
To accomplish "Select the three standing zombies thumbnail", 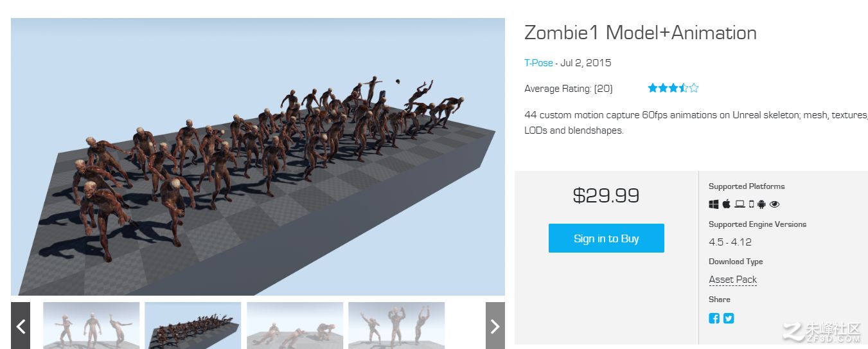I will 91,326.
